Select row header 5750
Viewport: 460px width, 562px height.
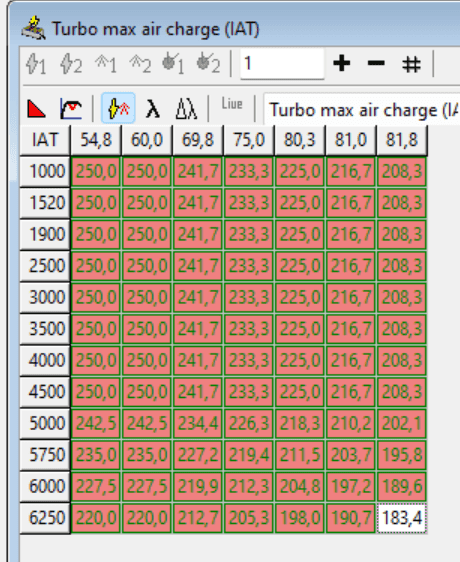(45, 455)
